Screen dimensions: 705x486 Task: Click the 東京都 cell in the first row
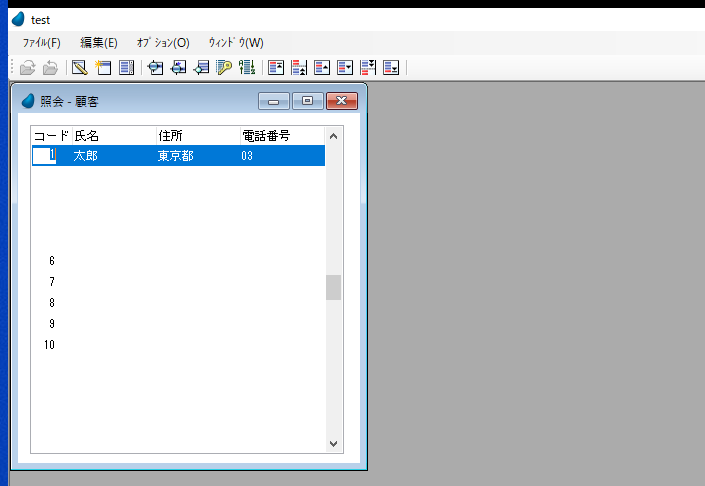coord(175,156)
